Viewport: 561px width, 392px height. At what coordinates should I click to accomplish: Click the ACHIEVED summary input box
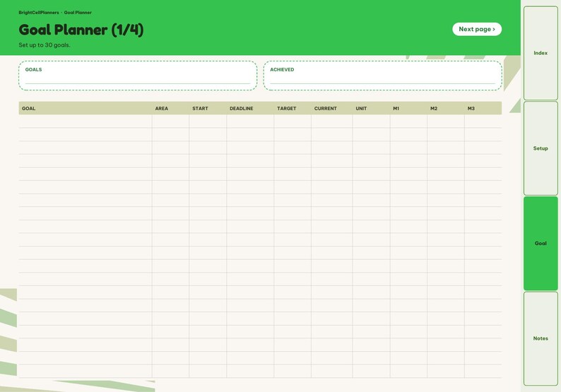coord(383,76)
